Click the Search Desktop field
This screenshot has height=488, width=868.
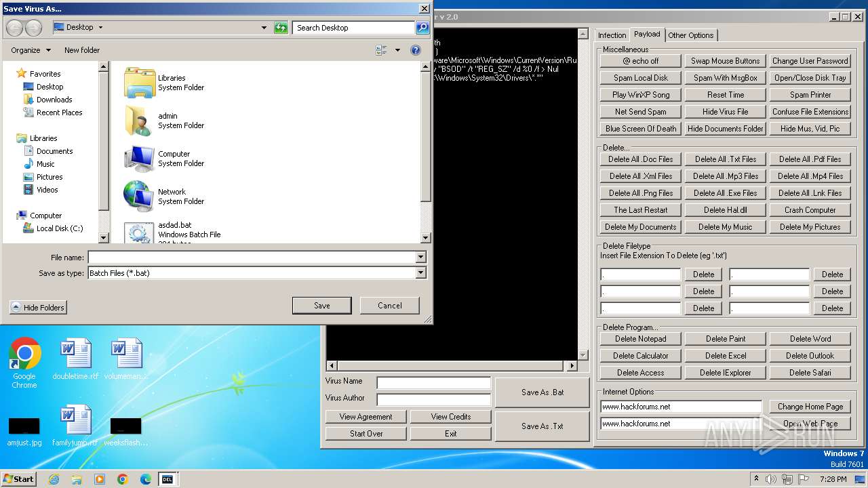pos(354,28)
